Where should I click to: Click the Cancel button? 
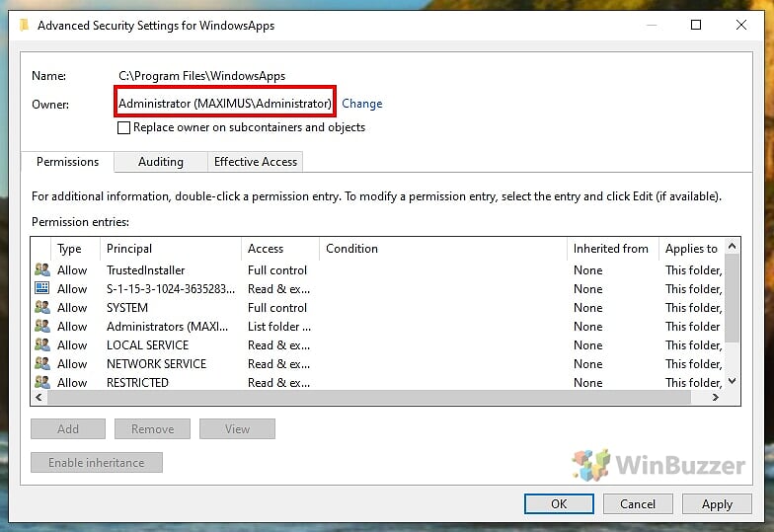(x=638, y=503)
